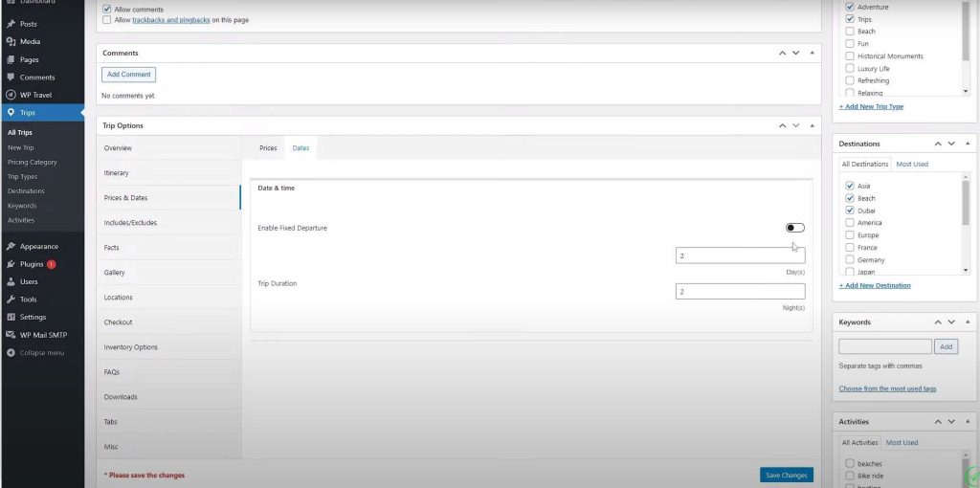
Task: Collapse Trip Options panel triangle
Action: point(812,125)
